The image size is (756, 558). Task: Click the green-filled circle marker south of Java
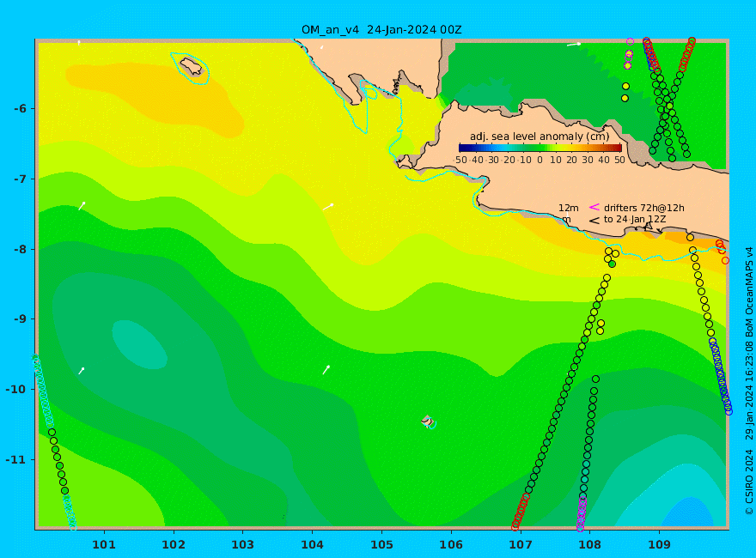point(612,264)
